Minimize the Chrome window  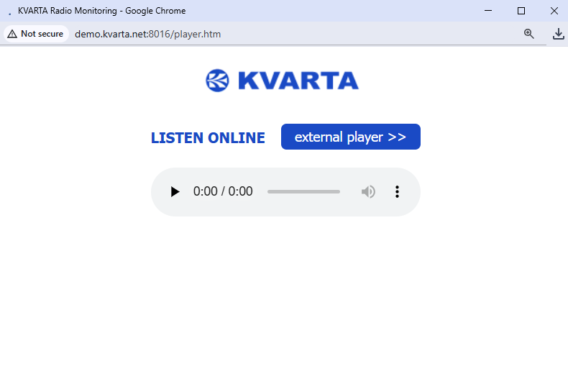click(488, 11)
